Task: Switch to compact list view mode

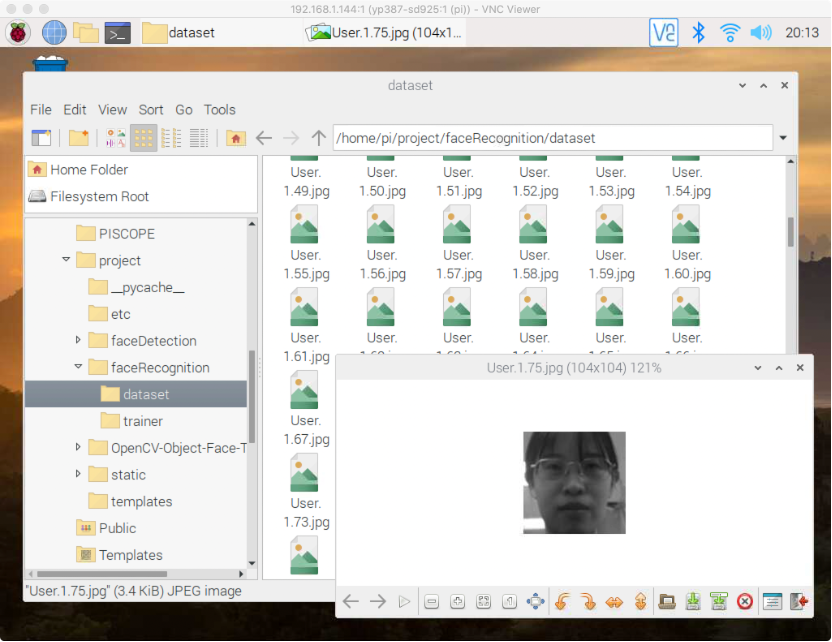Action: point(171,138)
